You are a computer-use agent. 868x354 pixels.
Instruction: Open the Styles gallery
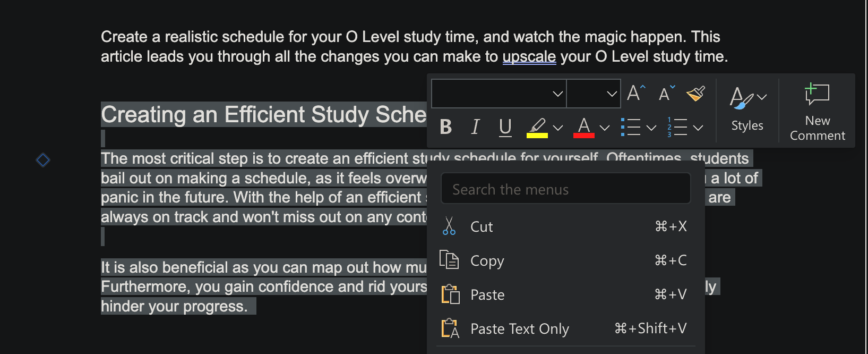(747, 109)
